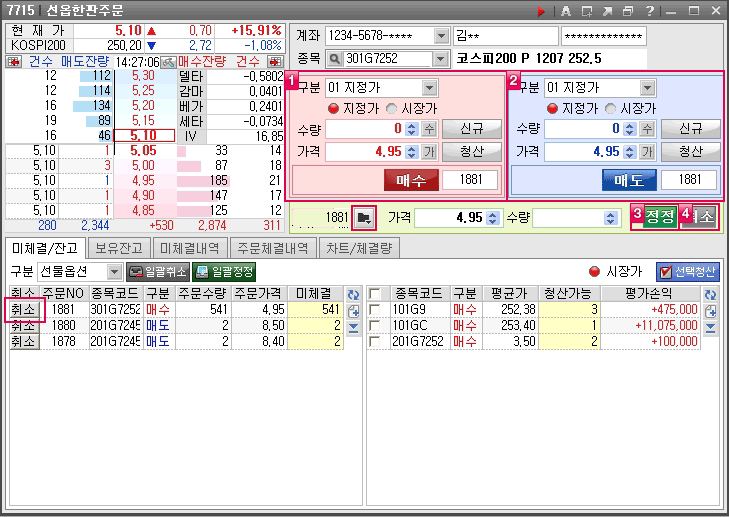Screen dimensions: 729x517
Task: Click 가 price helper in buy panel
Action: click(x=429, y=152)
